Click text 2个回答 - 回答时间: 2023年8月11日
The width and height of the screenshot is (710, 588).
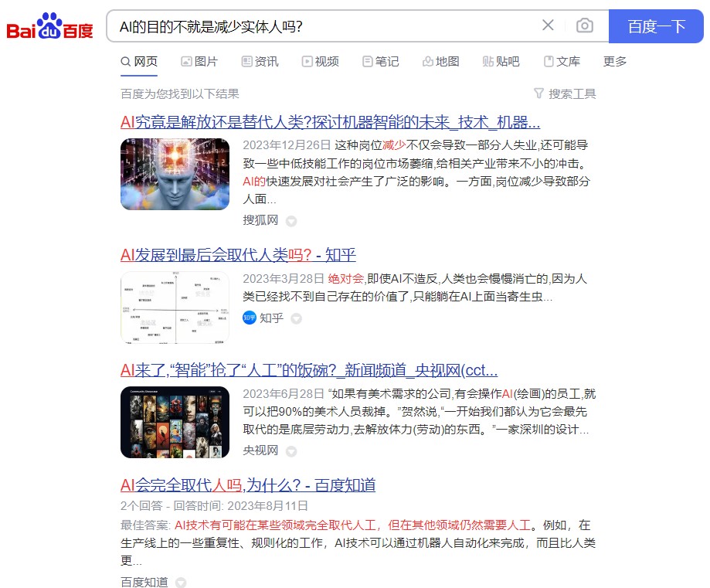click(x=214, y=505)
